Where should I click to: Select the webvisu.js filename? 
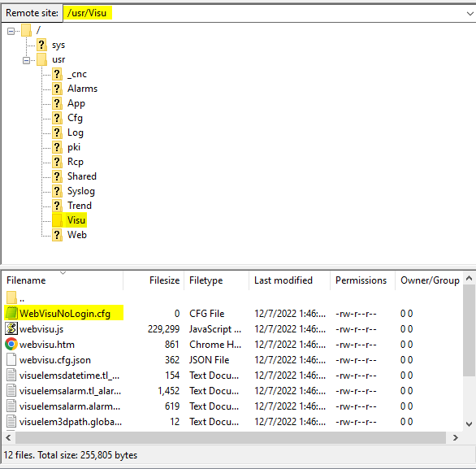pos(41,329)
